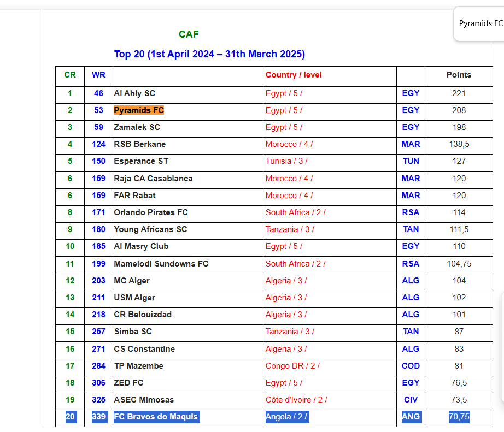The width and height of the screenshot is (504, 432).
Task: Click world rank 53
Action: (x=98, y=110)
